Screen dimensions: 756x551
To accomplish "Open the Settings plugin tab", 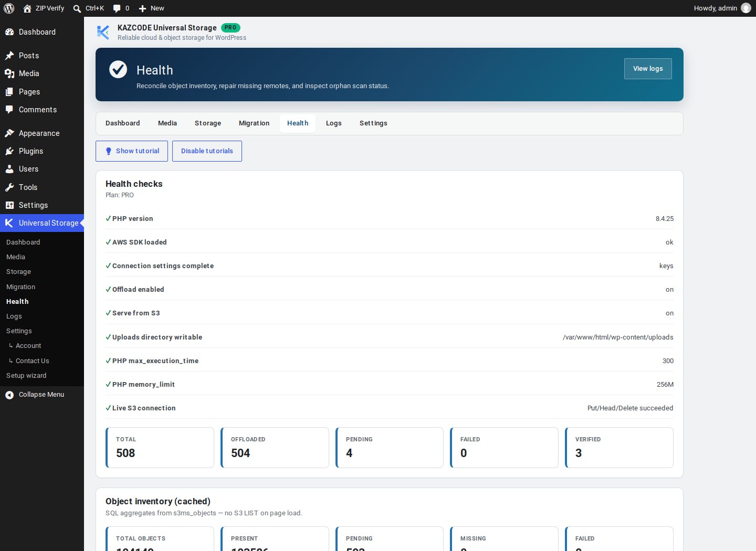I will [373, 123].
